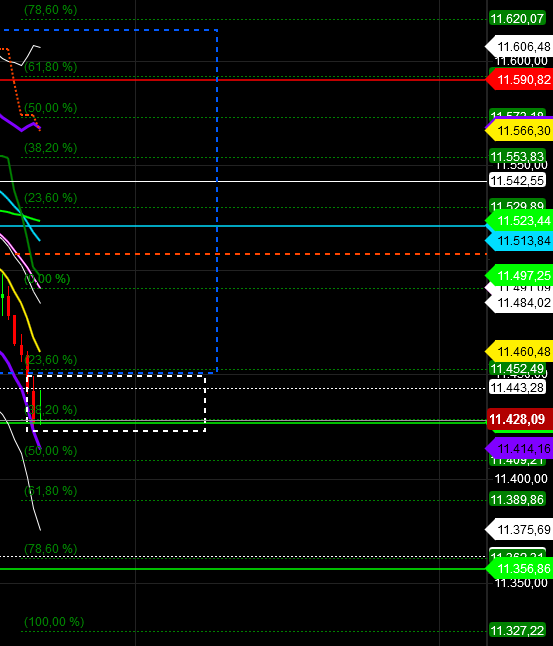Viewport: 553px width, 646px height.
Task: Select the lower (50,00 %) Fibonacci label
Action: tap(51, 451)
